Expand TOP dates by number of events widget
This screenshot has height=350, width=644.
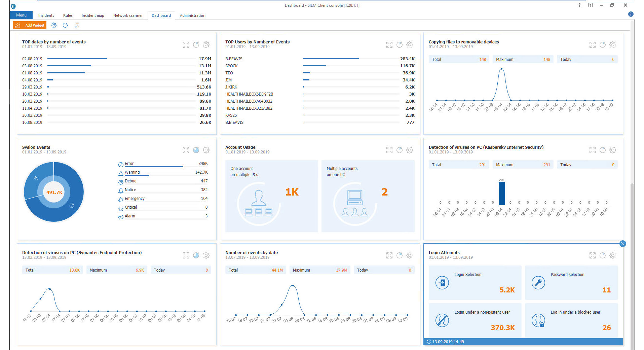(x=186, y=45)
